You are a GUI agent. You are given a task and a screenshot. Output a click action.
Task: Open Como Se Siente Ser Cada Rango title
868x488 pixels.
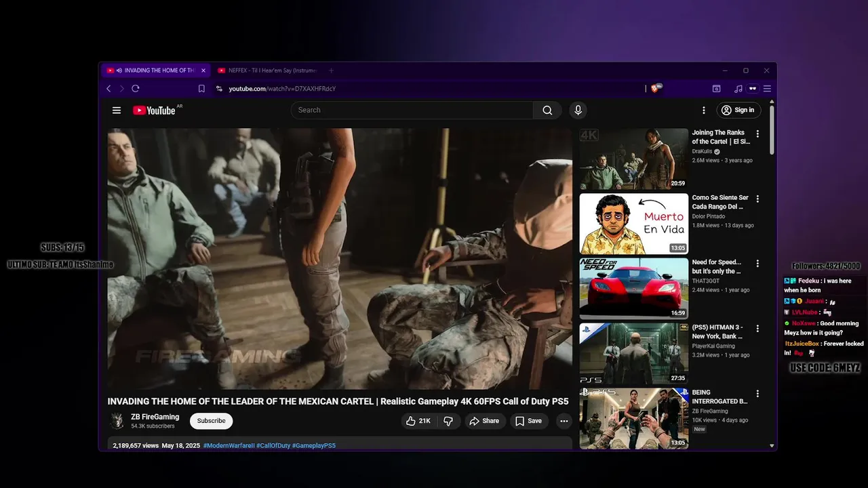click(720, 202)
